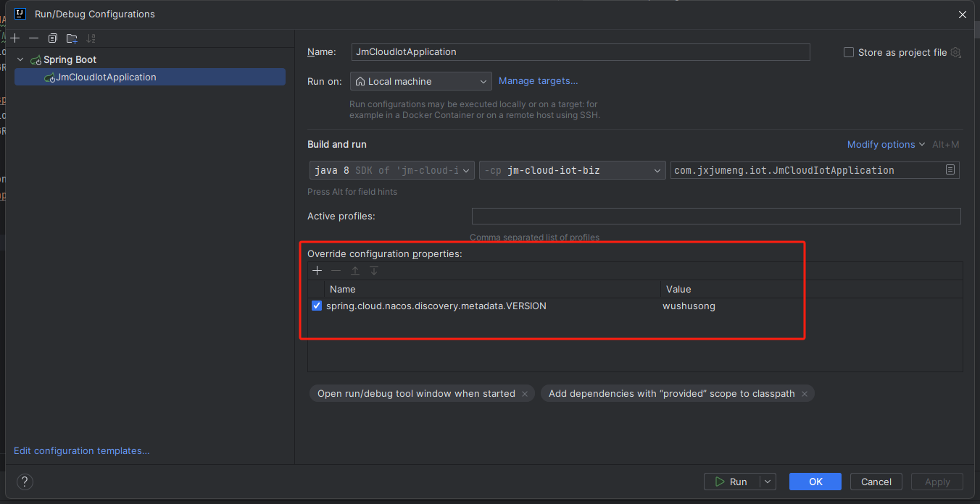980x504 pixels.
Task: Click the Remove Configuration minus icon
Action: click(33, 38)
